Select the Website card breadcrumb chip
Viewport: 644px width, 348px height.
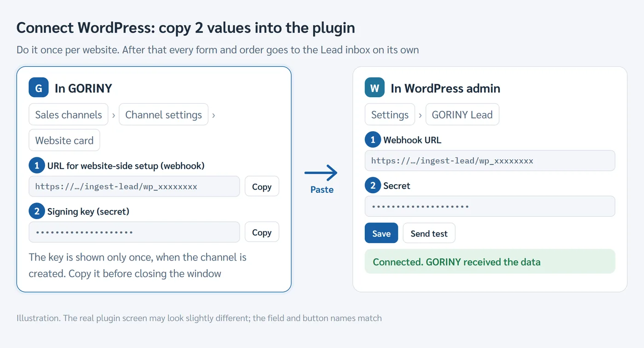tap(64, 140)
